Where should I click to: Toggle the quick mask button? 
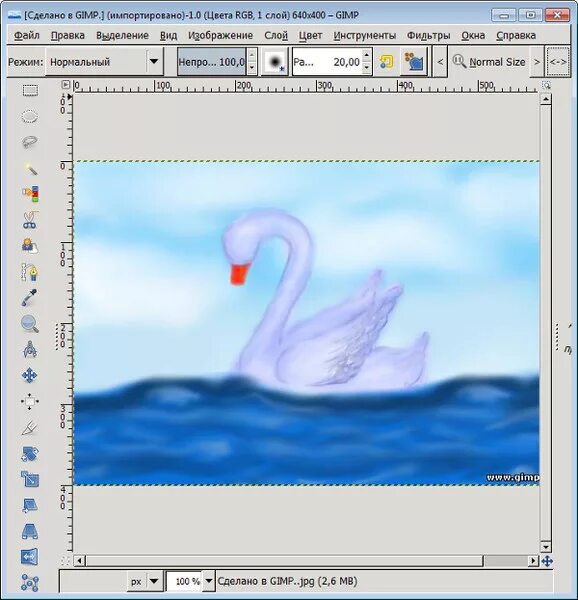(65, 561)
